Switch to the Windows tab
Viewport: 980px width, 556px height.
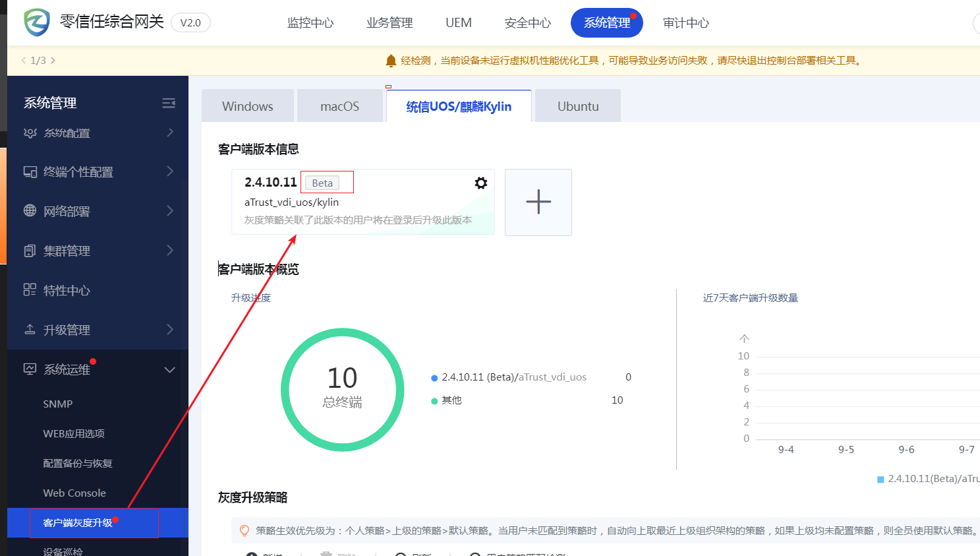click(x=248, y=106)
